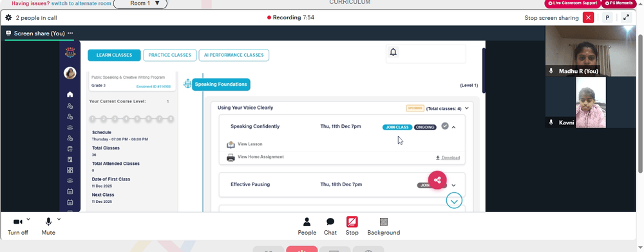The image size is (644, 252).
Task: Click the Recording 7:54 indicator
Action: (291, 17)
